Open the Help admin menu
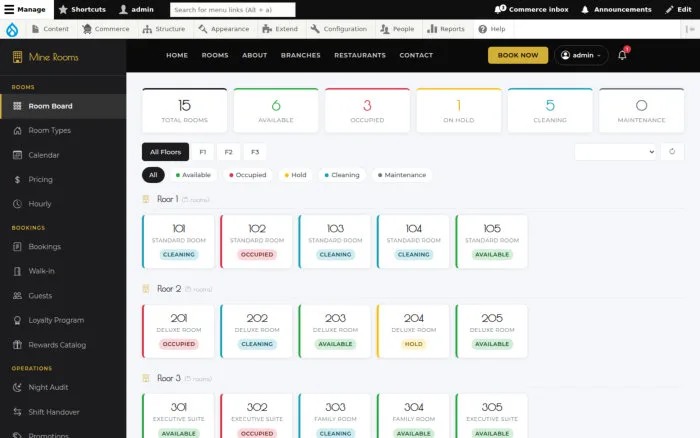The height and width of the screenshot is (438, 700). 492,29
